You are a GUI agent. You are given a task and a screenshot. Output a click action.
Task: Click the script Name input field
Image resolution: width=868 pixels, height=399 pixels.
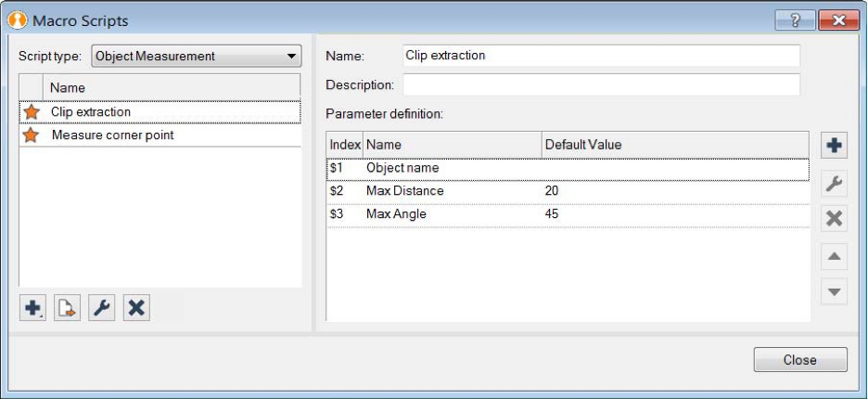pyautogui.click(x=601, y=56)
